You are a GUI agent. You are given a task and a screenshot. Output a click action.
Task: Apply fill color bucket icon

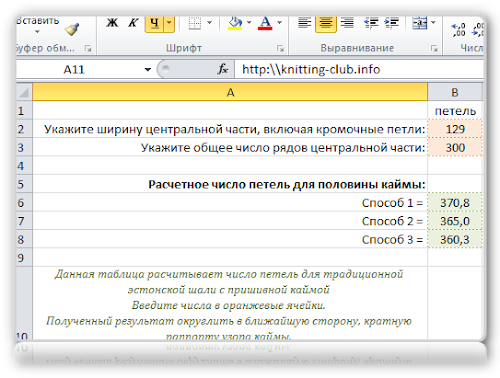235,23
